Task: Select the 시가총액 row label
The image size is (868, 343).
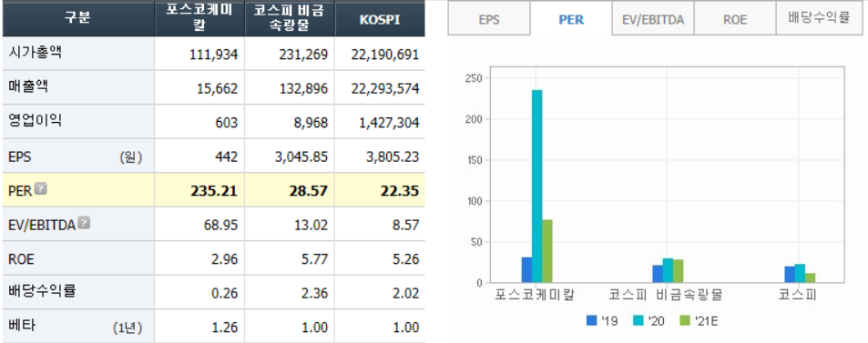Action: (x=36, y=53)
